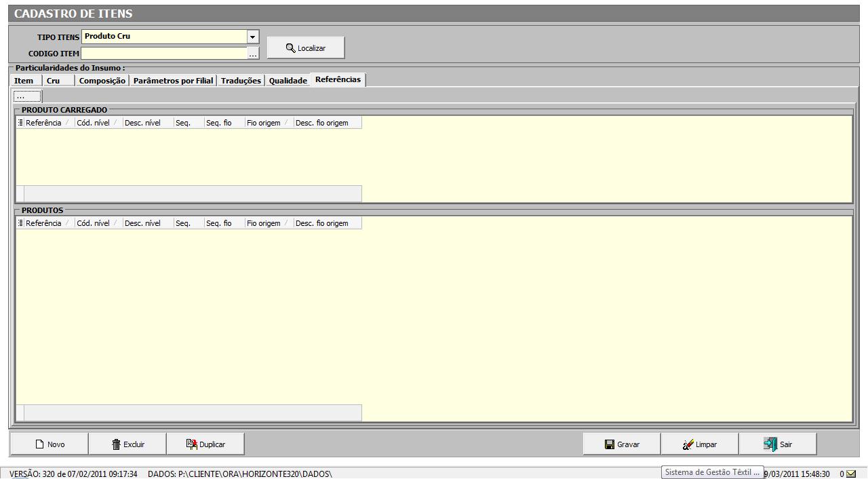Click the Novo blank page icon
The height and width of the screenshot is (479, 868).
pos(40,444)
